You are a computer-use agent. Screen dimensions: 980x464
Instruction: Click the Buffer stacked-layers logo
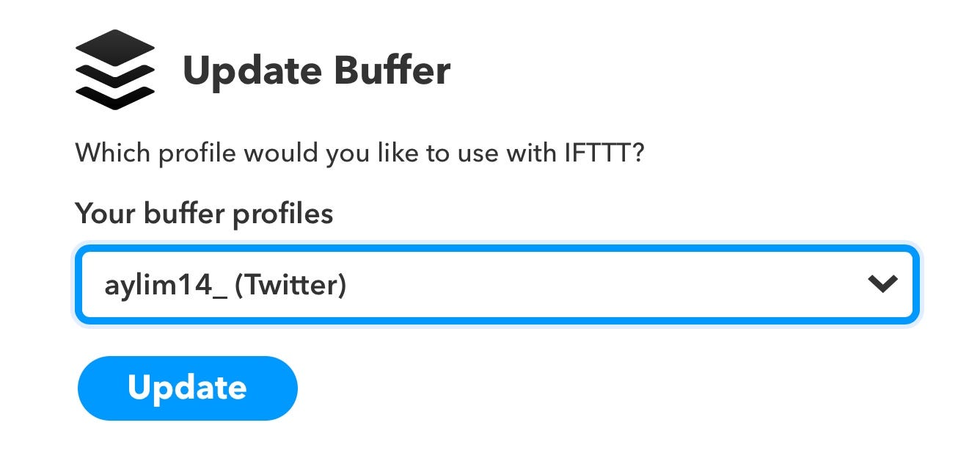tap(114, 70)
